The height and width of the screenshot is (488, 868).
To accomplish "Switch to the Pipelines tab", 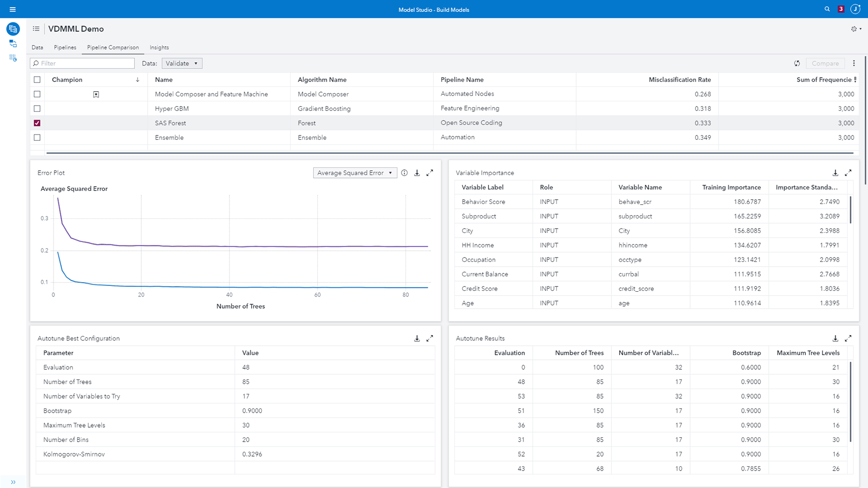I will [65, 47].
